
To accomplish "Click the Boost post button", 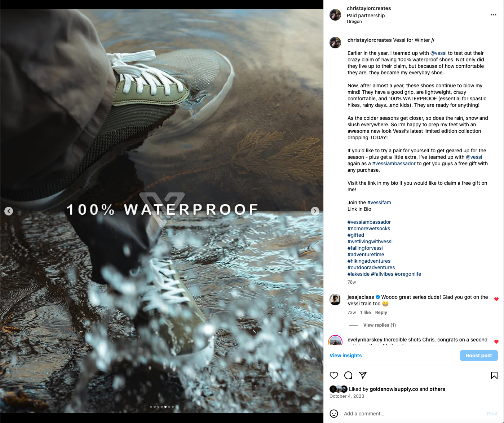I will [479, 356].
